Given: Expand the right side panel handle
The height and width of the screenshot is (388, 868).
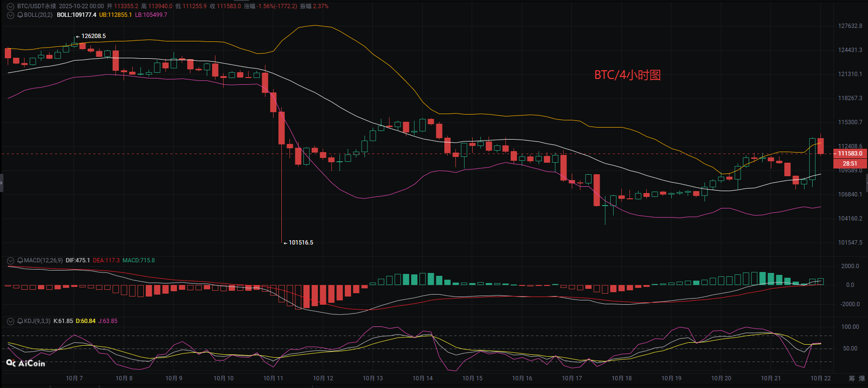Looking at the screenshot, I should (866, 183).
